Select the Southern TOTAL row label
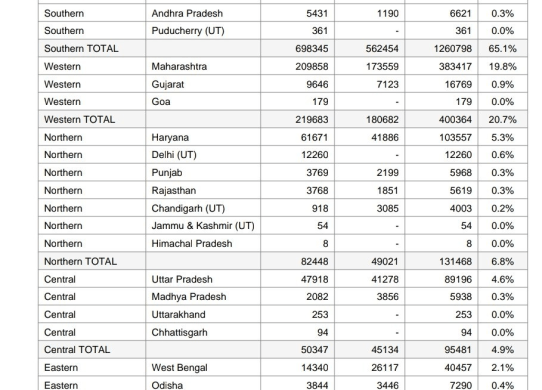 (x=81, y=49)
